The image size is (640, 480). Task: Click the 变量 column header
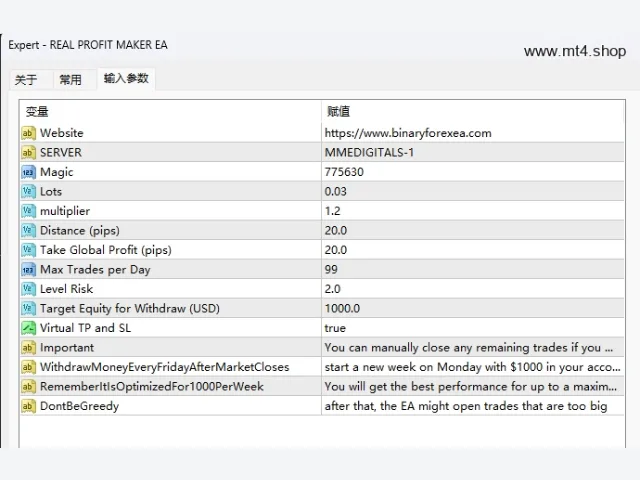(x=170, y=111)
